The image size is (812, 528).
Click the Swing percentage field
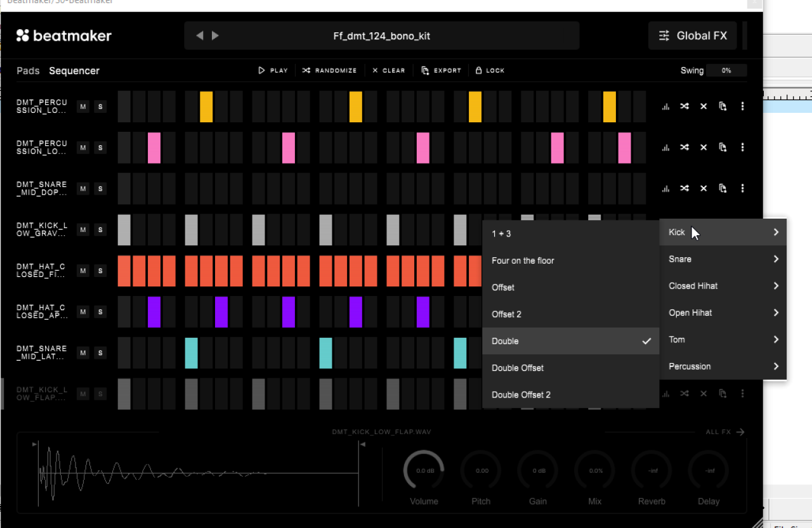pyautogui.click(x=726, y=71)
